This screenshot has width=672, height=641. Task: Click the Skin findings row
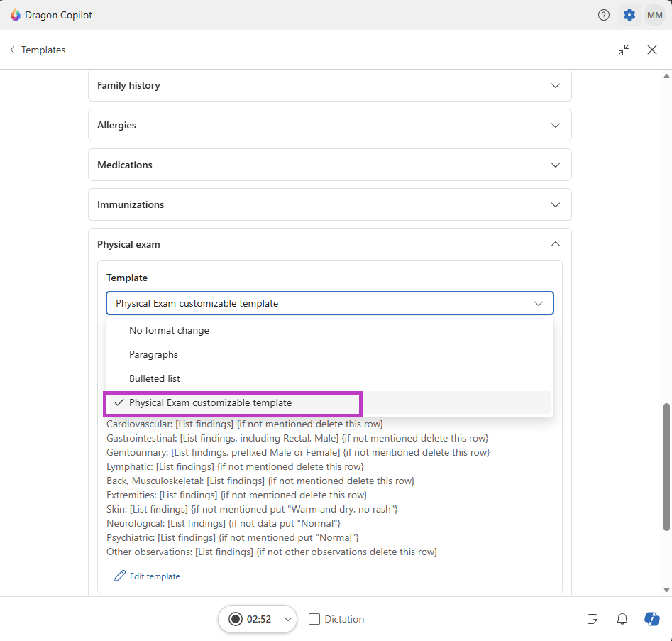tap(252, 509)
